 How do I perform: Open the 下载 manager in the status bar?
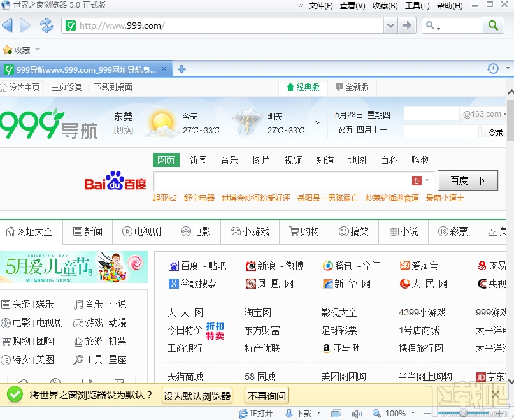click(x=298, y=414)
